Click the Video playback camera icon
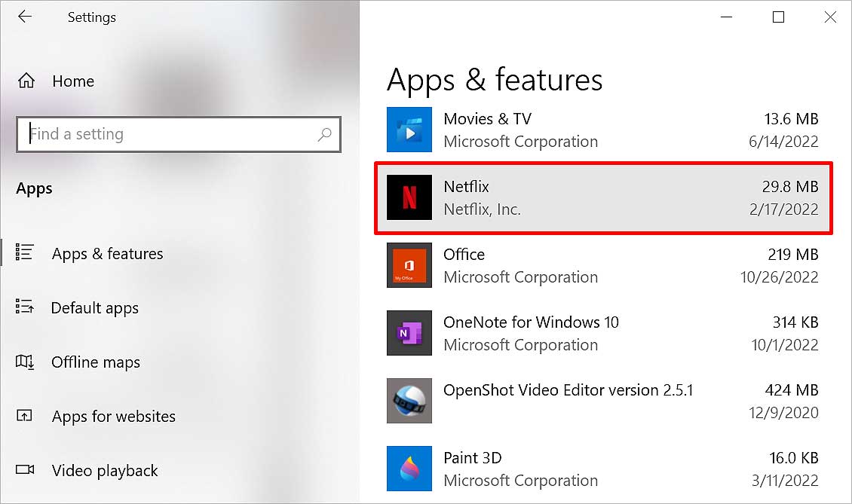The image size is (852, 504). 25,469
